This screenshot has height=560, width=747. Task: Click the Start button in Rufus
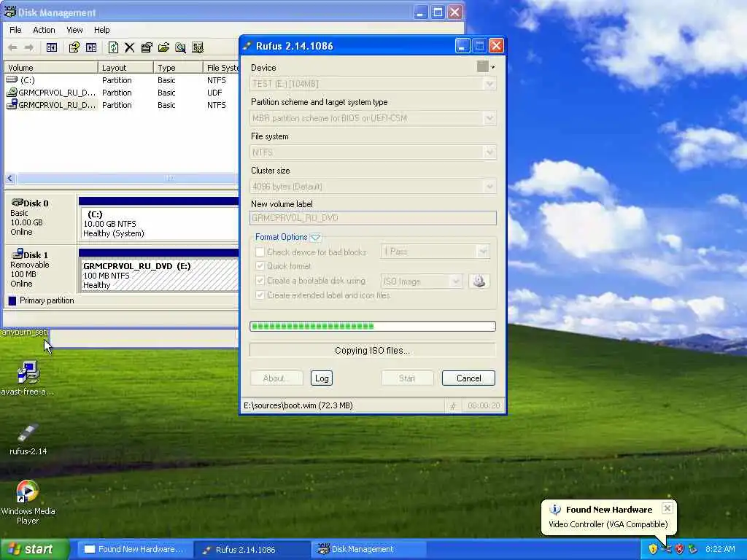coord(407,378)
